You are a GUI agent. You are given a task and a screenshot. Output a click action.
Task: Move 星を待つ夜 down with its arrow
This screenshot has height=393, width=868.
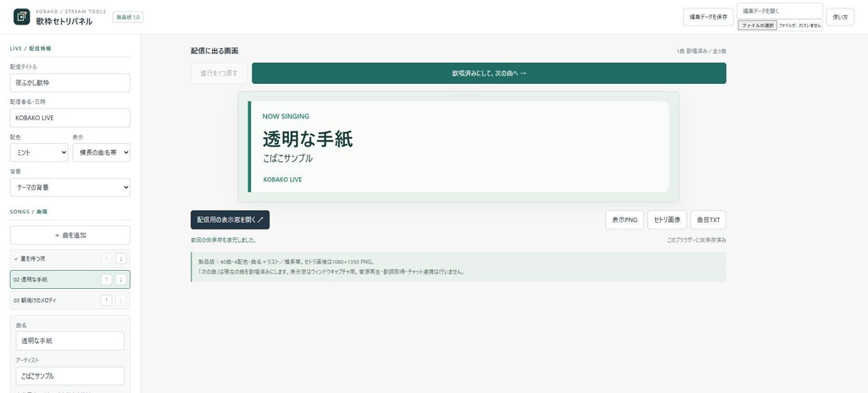coord(120,258)
